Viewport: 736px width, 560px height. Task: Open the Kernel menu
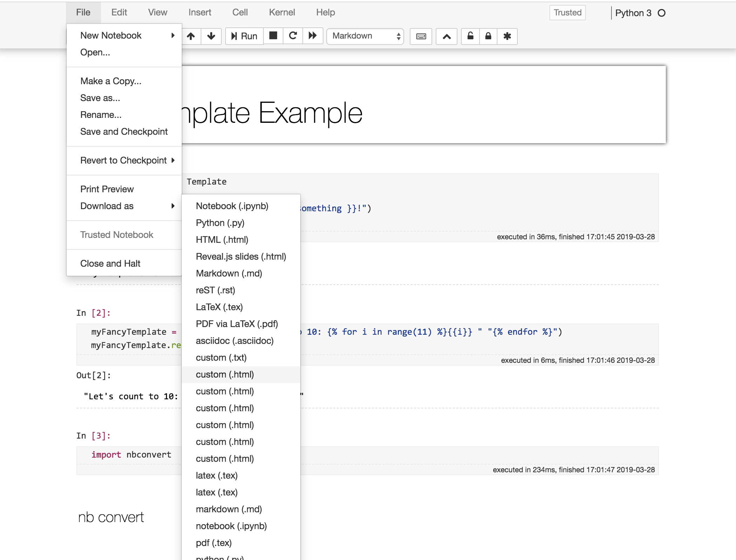[282, 13]
